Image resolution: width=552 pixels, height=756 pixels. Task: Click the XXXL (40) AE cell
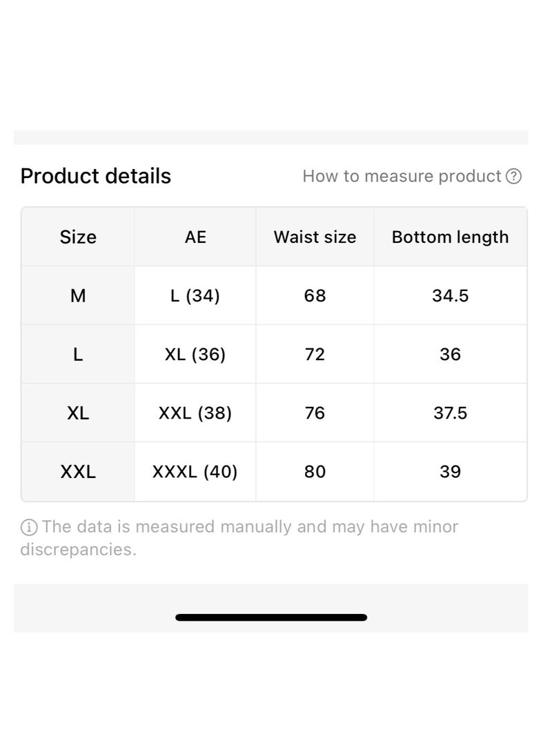pyautogui.click(x=195, y=472)
